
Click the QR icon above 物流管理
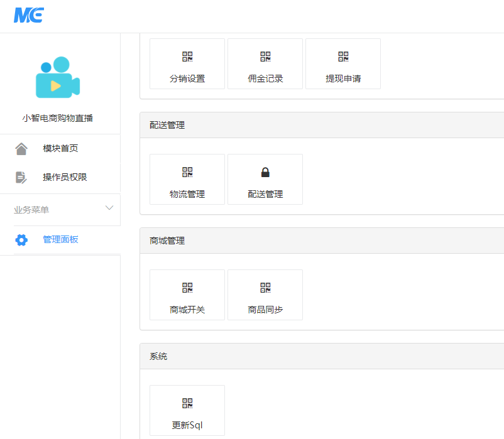pyautogui.click(x=187, y=172)
